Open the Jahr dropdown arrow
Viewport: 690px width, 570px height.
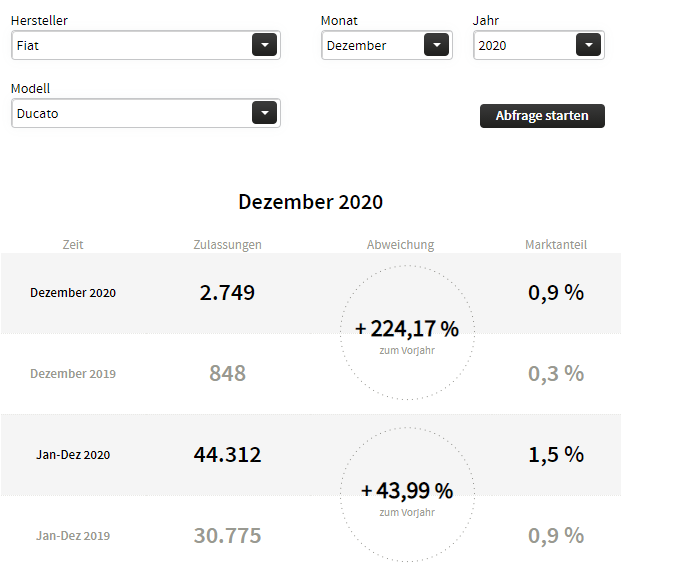tap(589, 45)
